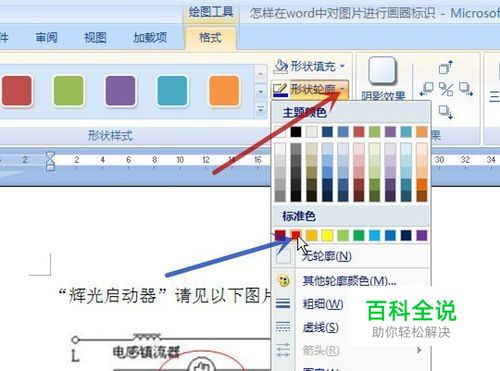Image resolution: width=500 pixels, height=371 pixels.
Task: Apply the teal shape style swatch
Action: coord(172,91)
